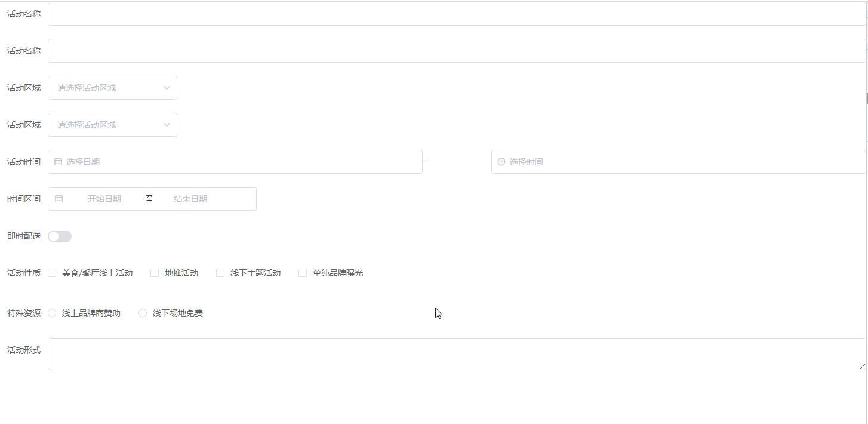The image size is (868, 424).
Task: Focus the first 活动名称 input field
Action: tap(457, 14)
